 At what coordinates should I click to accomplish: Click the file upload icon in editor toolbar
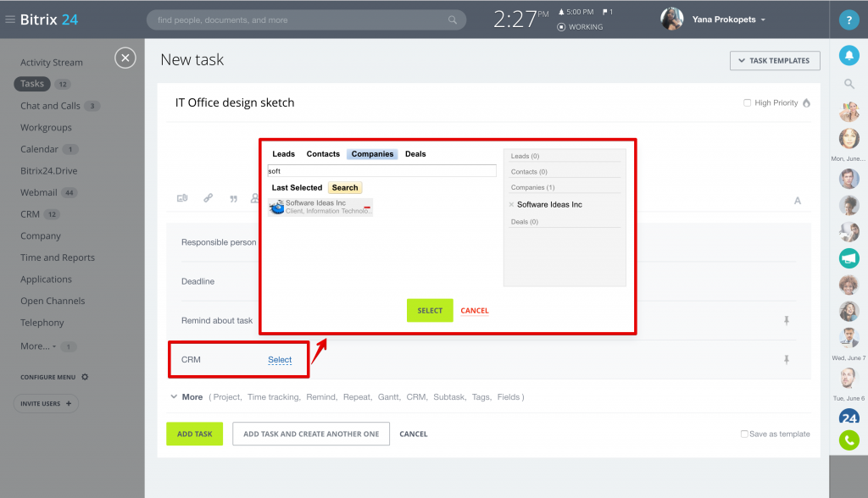182,198
